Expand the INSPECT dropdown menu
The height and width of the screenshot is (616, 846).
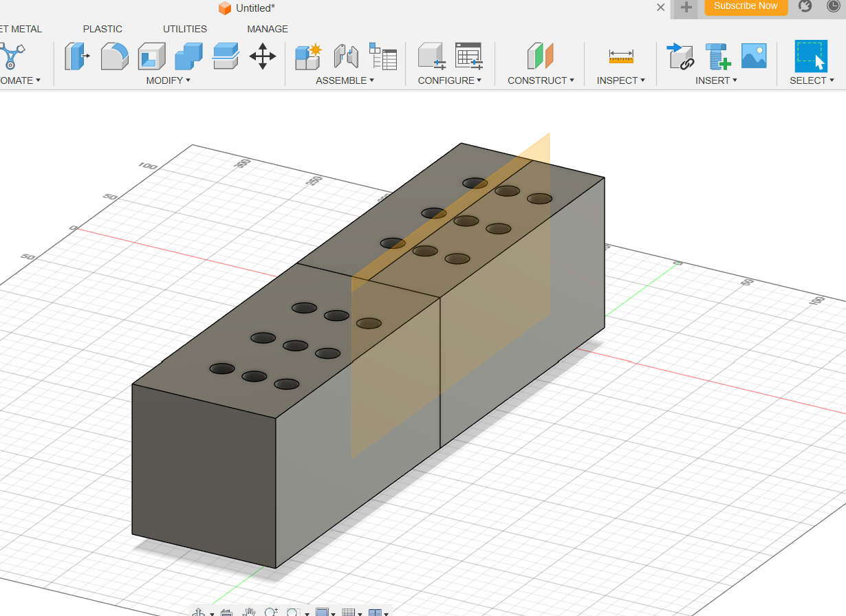coord(621,80)
